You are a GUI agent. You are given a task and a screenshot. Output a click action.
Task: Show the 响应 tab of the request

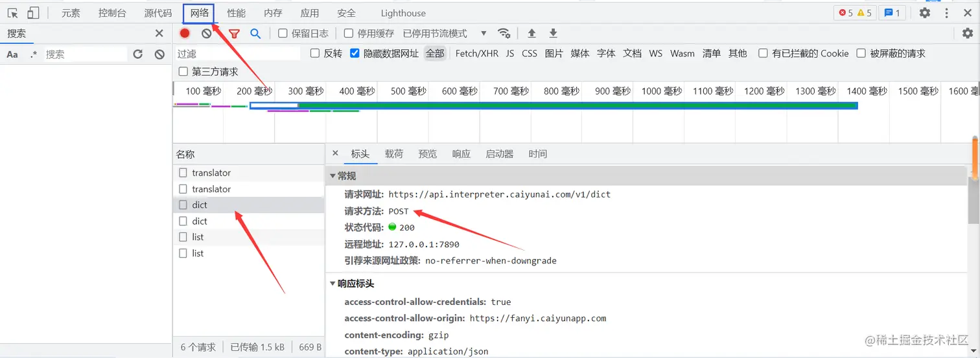461,153
